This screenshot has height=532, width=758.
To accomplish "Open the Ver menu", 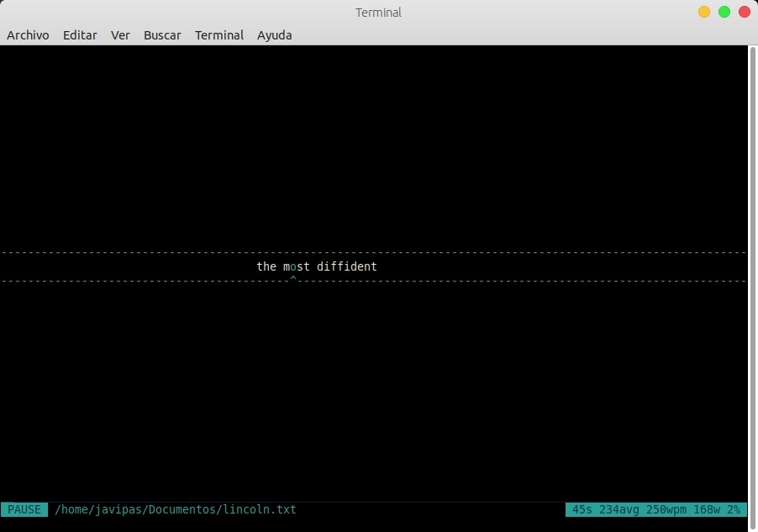I will coord(120,35).
